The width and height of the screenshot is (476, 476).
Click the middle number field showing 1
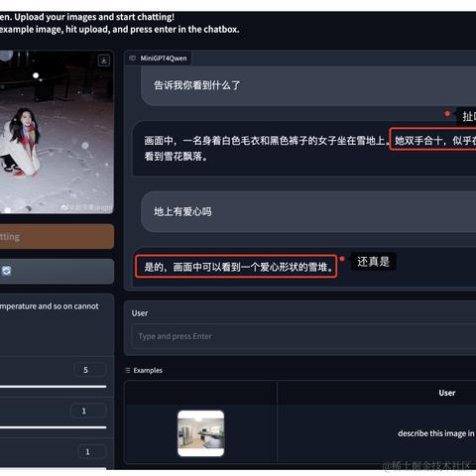click(x=88, y=411)
